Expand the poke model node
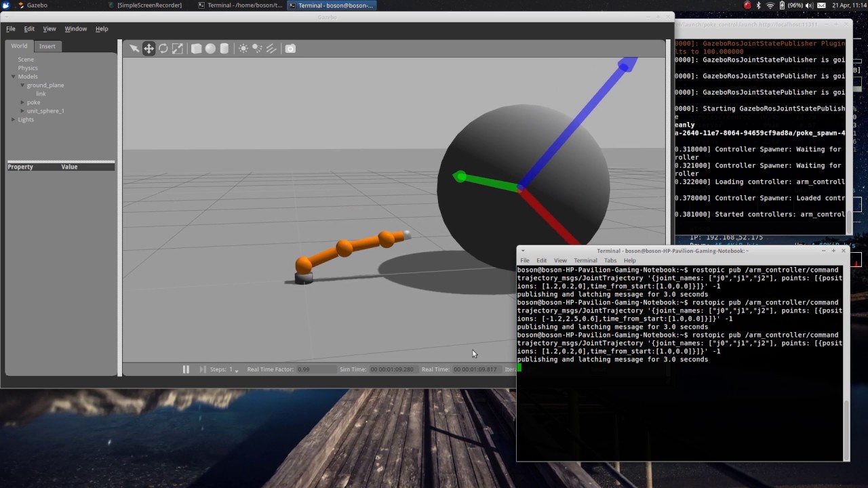 (22, 102)
